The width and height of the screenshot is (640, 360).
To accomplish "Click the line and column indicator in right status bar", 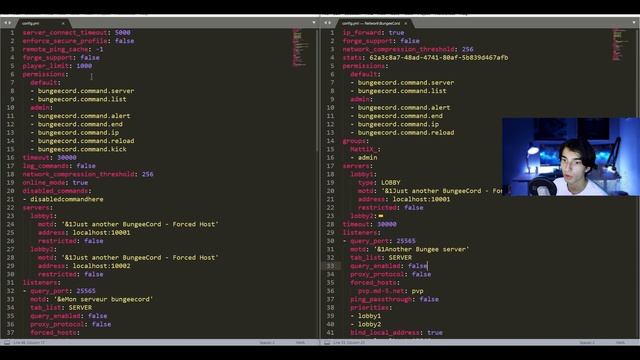I will coord(349,342).
